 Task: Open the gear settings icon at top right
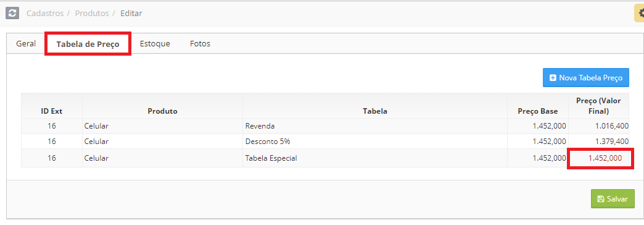tap(640, 14)
